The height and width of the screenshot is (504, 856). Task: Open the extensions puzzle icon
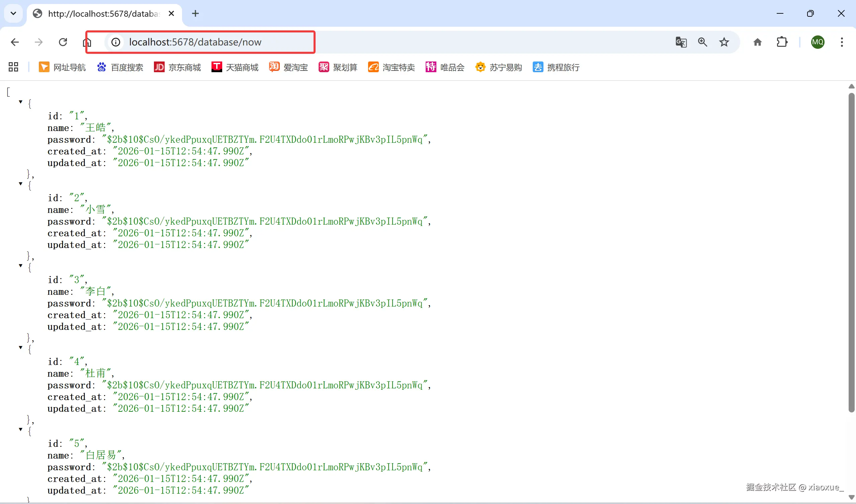782,42
